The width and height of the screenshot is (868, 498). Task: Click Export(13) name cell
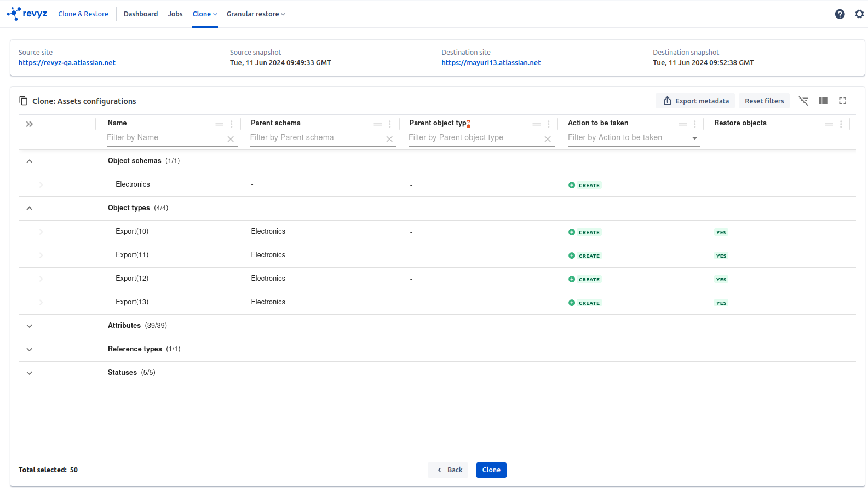click(x=132, y=302)
